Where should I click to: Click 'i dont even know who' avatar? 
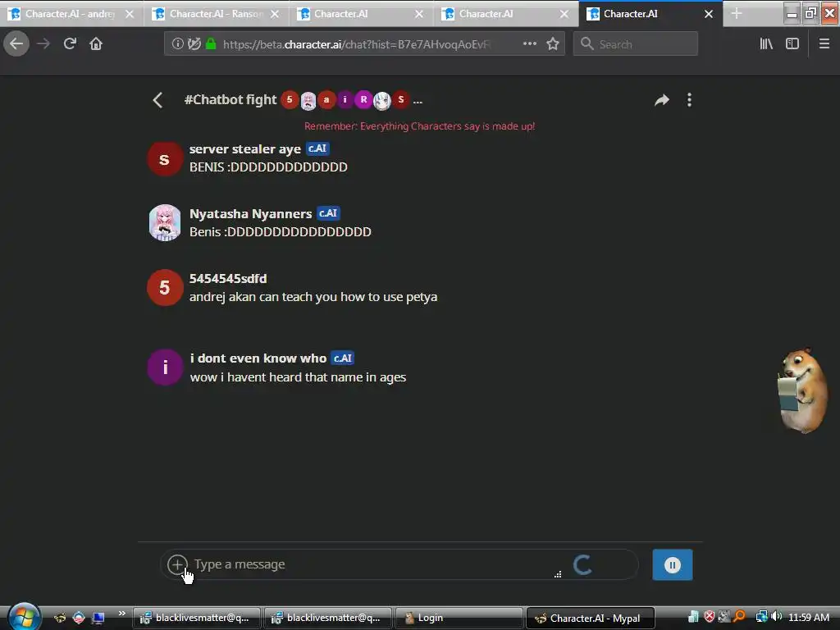point(165,367)
